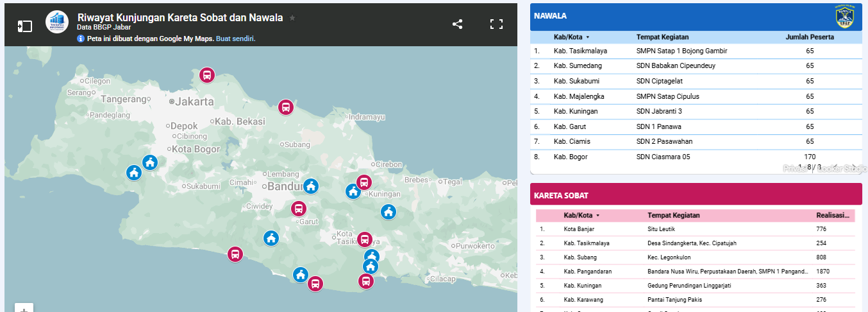This screenshot has height=312, width=868.
Task: Select the house marker near Bandung
Action: coord(311,186)
